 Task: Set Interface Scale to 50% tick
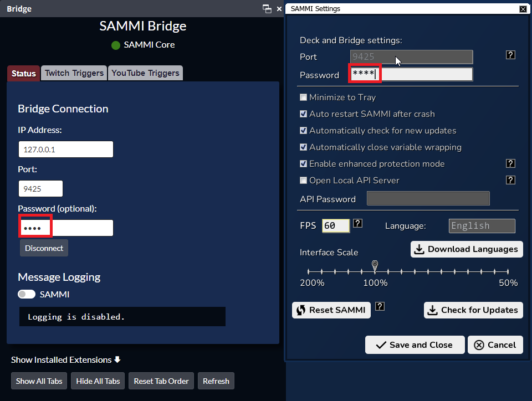(508, 271)
